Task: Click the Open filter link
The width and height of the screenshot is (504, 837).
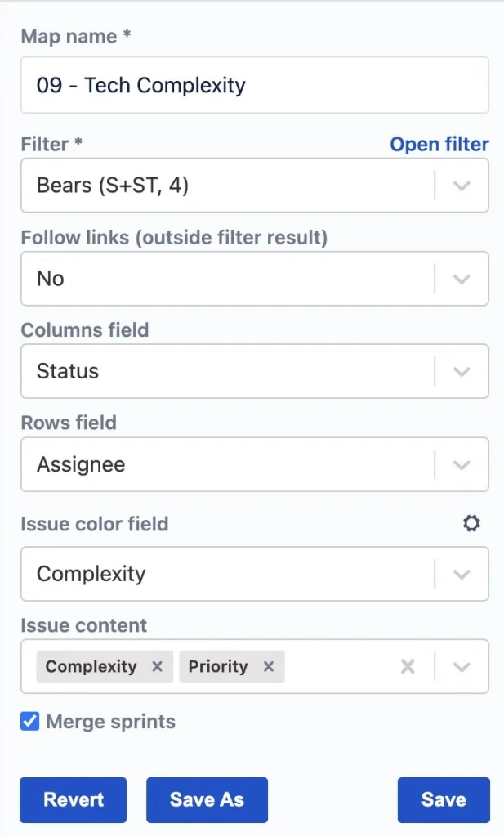Action: point(439,144)
